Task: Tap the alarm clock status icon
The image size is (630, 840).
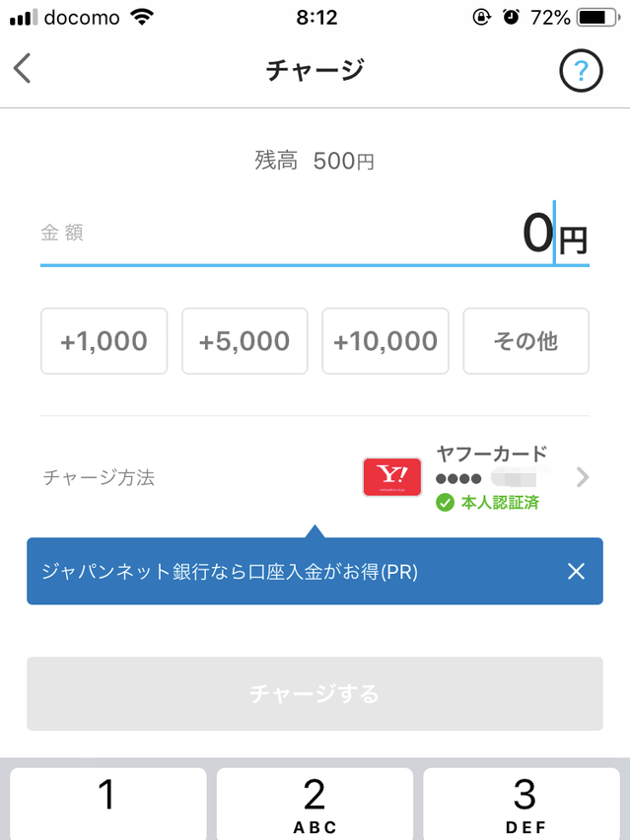Action: point(510,18)
